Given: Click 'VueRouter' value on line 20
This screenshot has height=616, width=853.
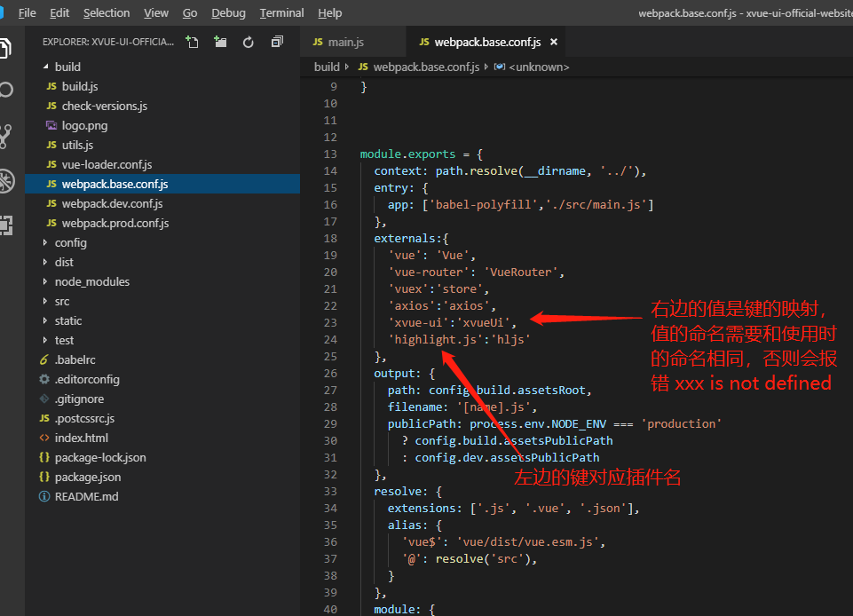Looking at the screenshot, I should (x=521, y=272).
